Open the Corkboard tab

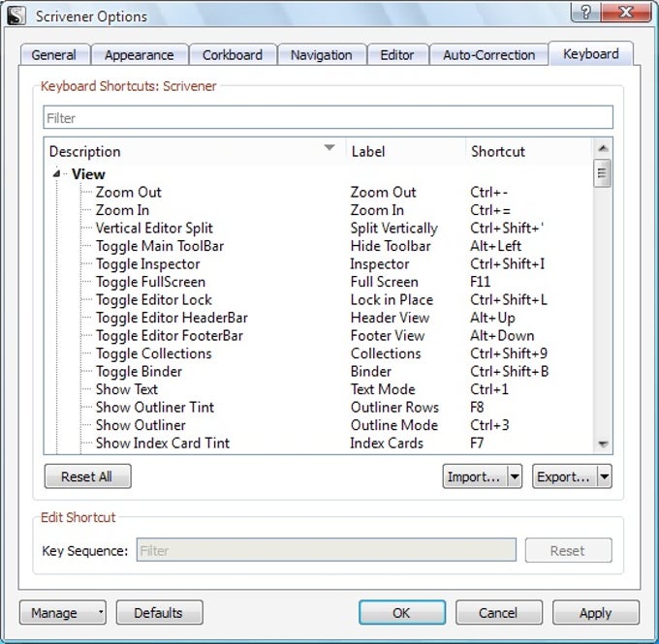tap(233, 55)
